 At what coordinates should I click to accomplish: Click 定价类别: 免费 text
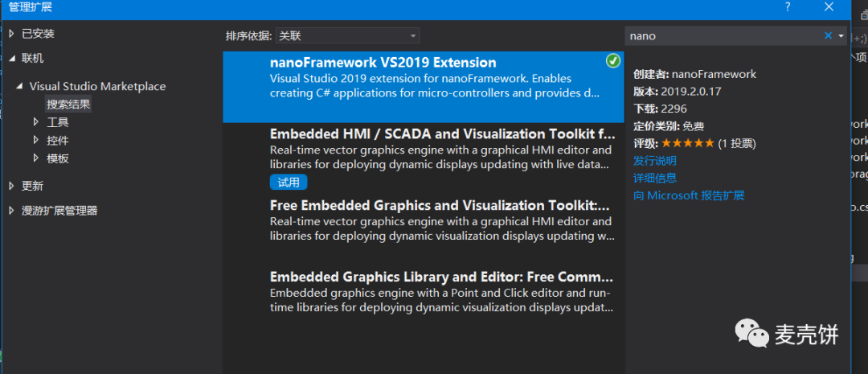(669, 126)
